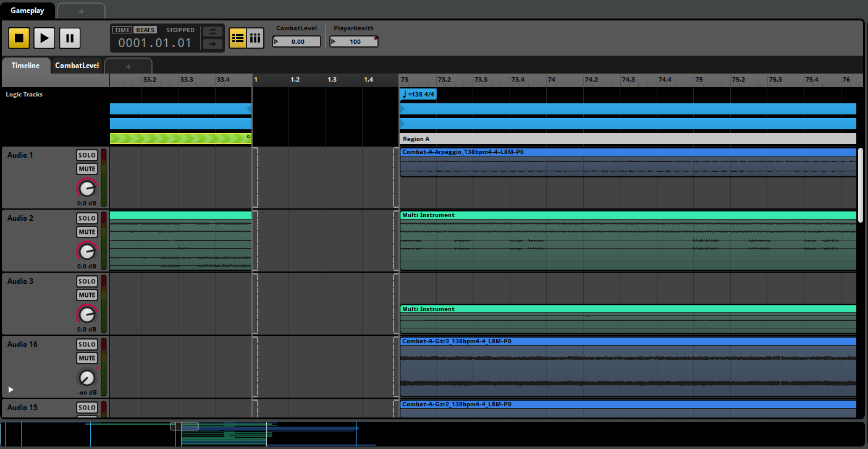The image size is (868, 449).
Task: Click the tempo marker note icon at 138 4/4
Action: tap(404, 94)
